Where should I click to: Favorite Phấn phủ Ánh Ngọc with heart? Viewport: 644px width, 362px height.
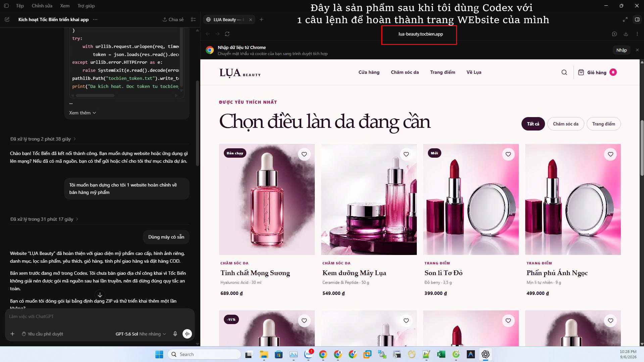pos(610,154)
